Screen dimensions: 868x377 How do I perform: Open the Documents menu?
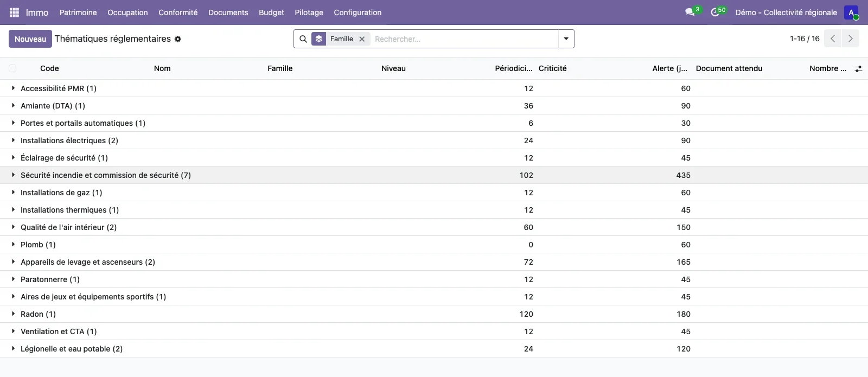click(228, 12)
